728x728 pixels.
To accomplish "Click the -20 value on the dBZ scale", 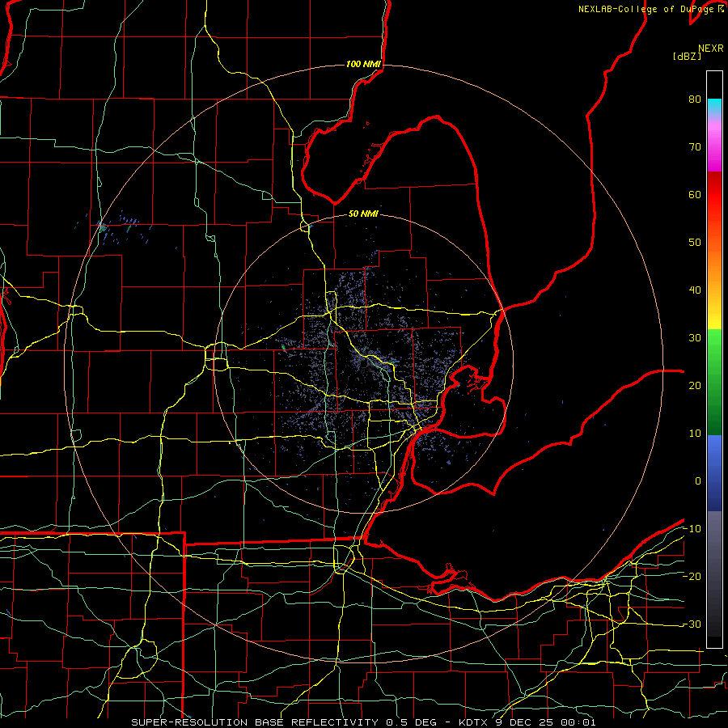I will pyautogui.click(x=692, y=576).
